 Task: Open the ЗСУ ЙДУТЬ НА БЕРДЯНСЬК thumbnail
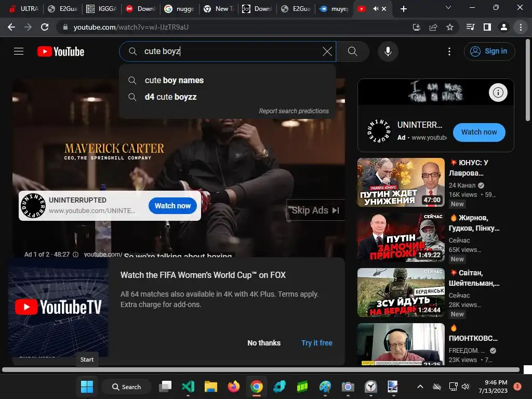[x=401, y=292]
